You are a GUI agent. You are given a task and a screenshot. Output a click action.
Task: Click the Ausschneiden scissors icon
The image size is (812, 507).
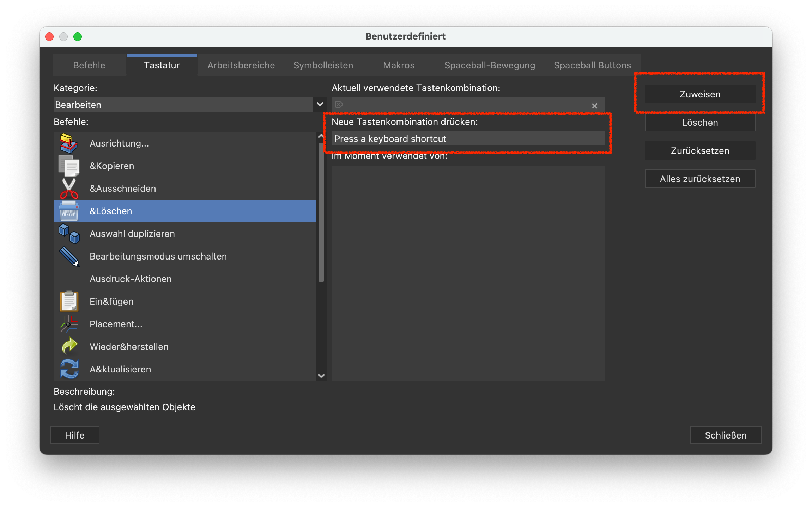69,189
